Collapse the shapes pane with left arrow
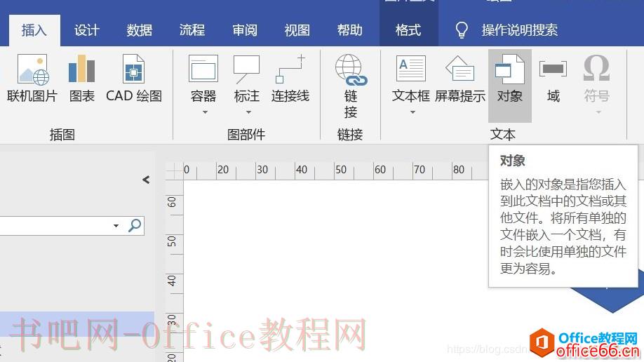644x362 pixels. click(x=146, y=180)
